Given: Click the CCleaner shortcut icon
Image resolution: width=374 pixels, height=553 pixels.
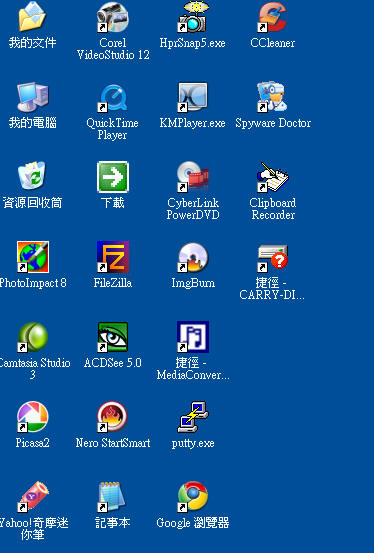Looking at the screenshot, I should [x=272, y=16].
